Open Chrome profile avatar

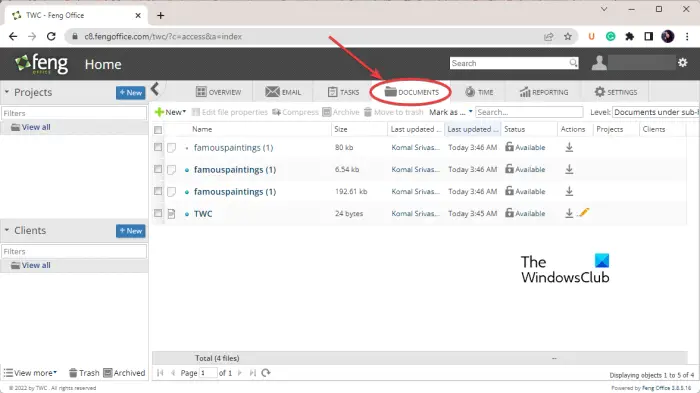click(x=668, y=37)
